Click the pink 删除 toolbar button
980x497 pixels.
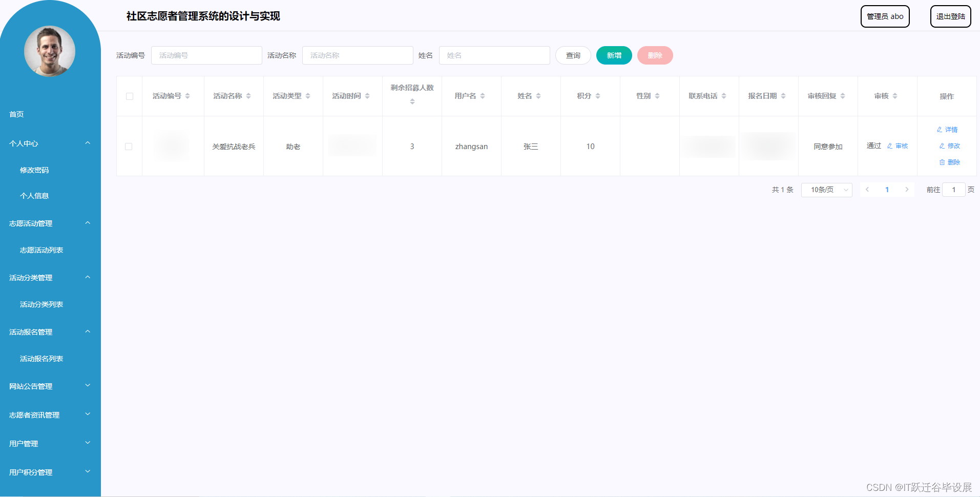tap(655, 55)
